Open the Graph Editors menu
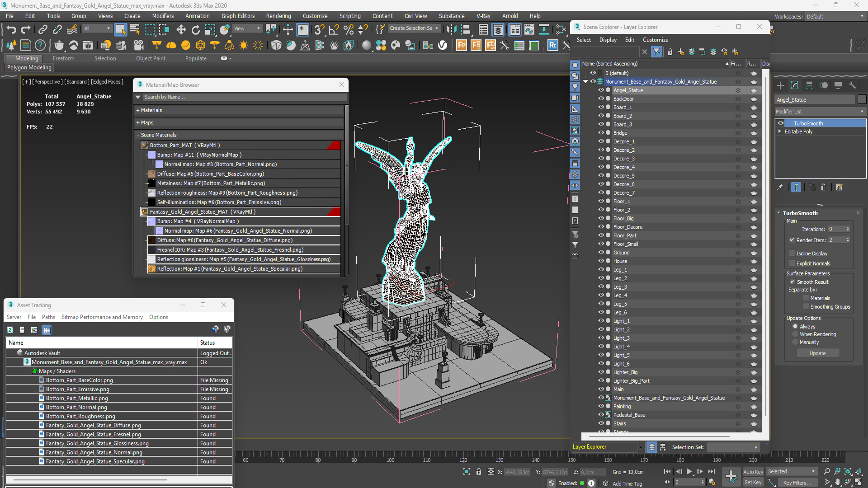This screenshot has height=488, width=868. (238, 16)
